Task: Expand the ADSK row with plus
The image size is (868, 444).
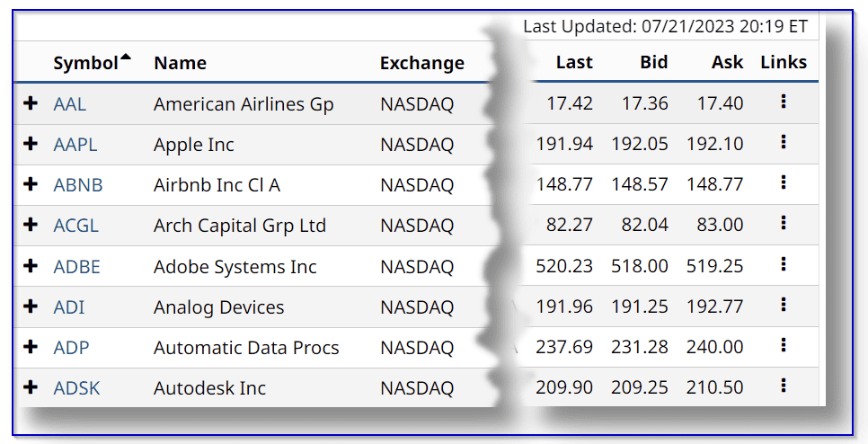Action: 31,387
